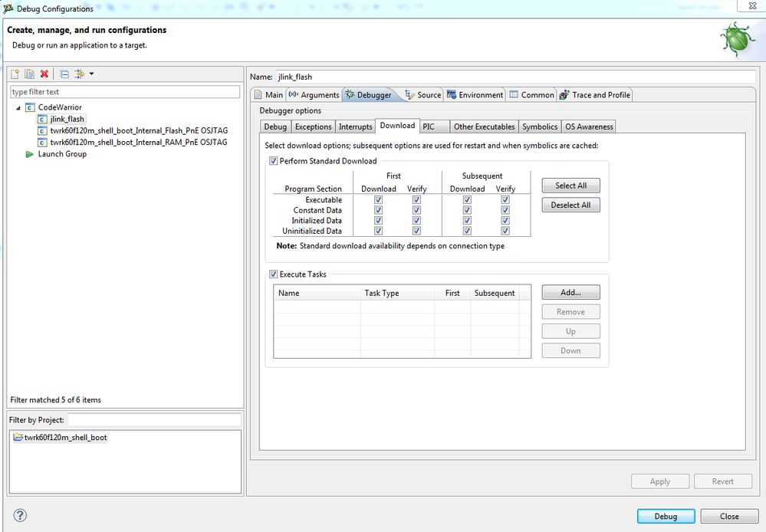Uncheck First Verify for Constant Data
Screen dimensions: 766x532
(x=416, y=210)
